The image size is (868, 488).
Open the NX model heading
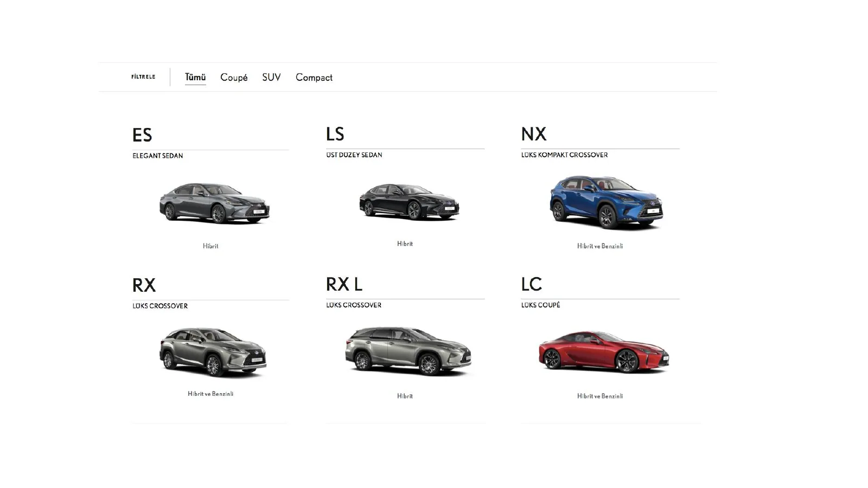point(534,134)
